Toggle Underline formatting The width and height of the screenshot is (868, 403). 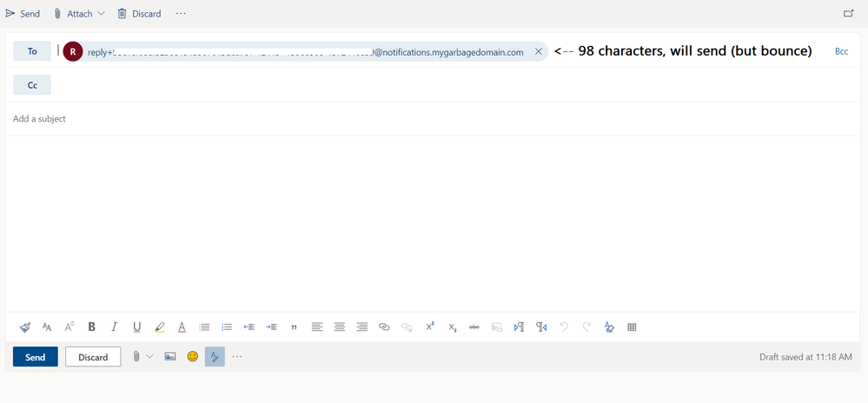(136, 327)
